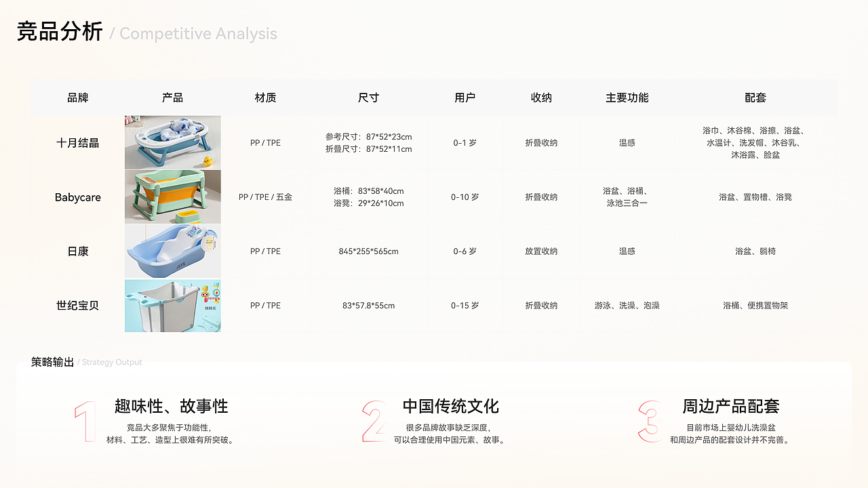Click 十月结晶's PP / TPE material cell
This screenshot has width=868, height=488.
(x=265, y=143)
